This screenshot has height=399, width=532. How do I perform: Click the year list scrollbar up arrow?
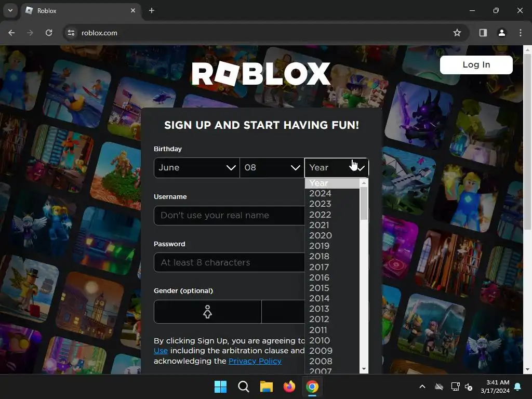364,183
